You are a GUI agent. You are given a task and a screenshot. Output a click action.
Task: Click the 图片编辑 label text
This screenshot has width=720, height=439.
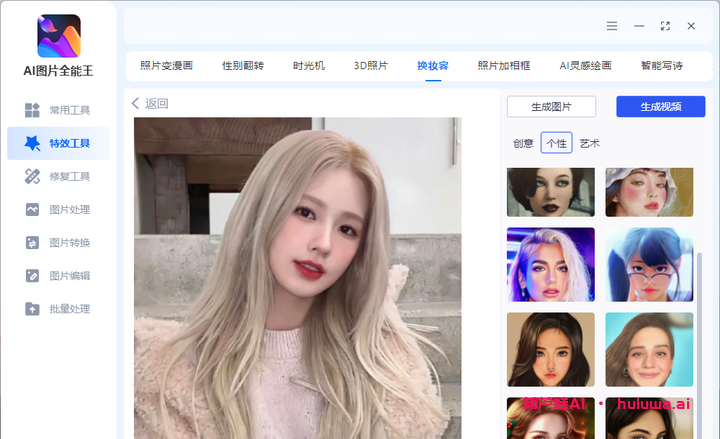pos(70,276)
